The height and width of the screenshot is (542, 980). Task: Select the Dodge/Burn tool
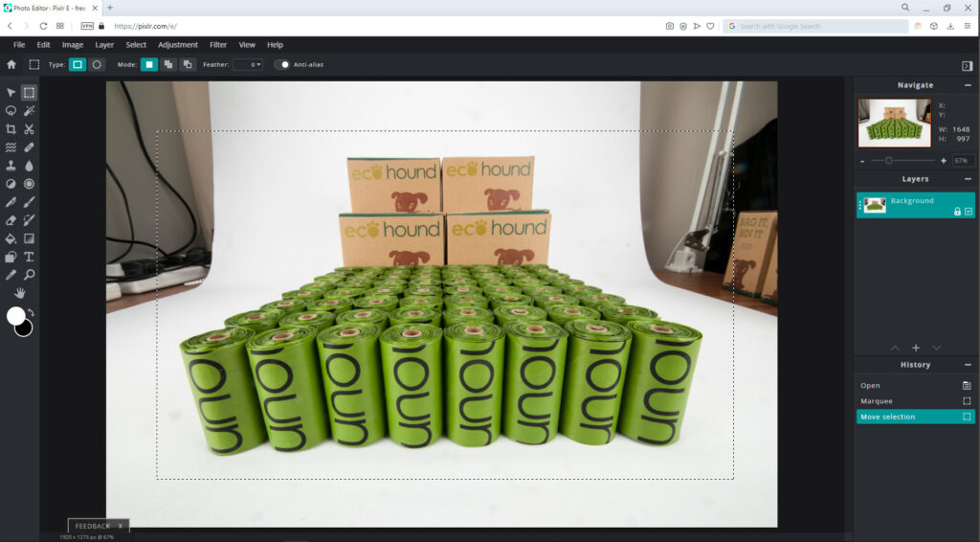(11, 184)
